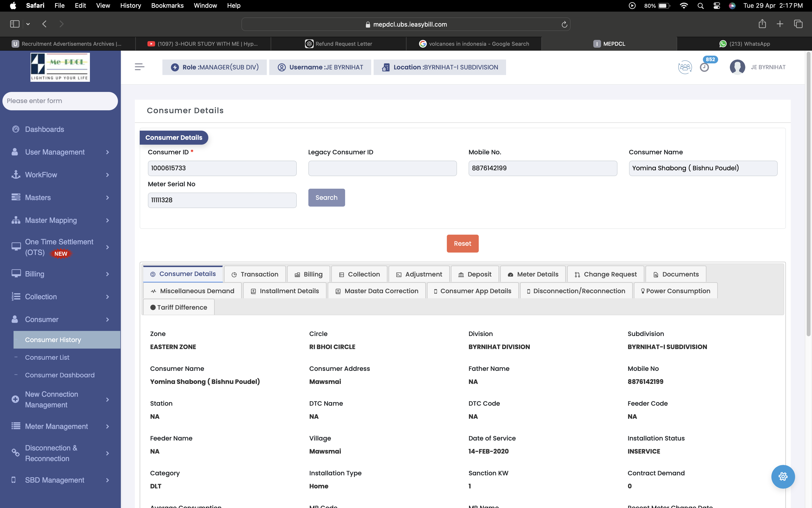Open macOS Spotlight search icon
812x508 pixels.
[x=700, y=6]
